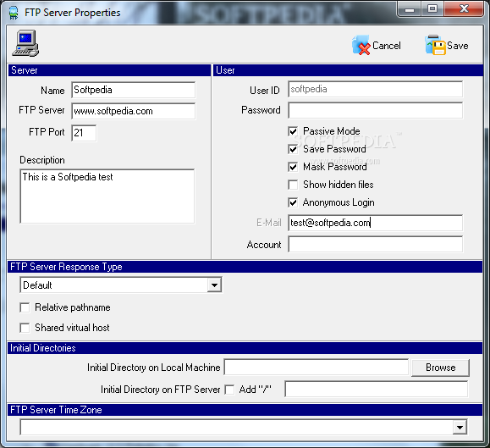
Task: Expand the FTP Server Time Zone dropdown
Action: click(x=460, y=428)
